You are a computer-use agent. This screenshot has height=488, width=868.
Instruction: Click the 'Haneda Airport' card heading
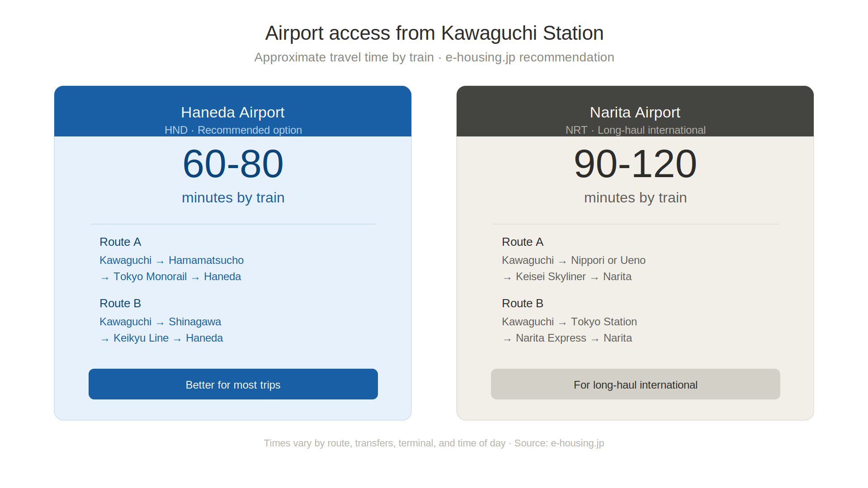pyautogui.click(x=233, y=112)
